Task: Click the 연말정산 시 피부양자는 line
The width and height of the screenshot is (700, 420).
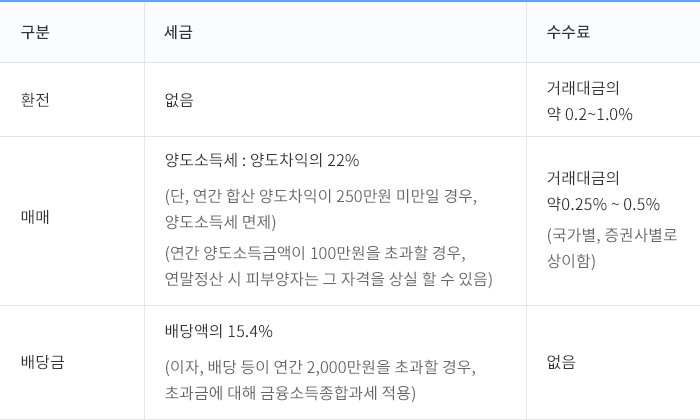Action: 329,279
